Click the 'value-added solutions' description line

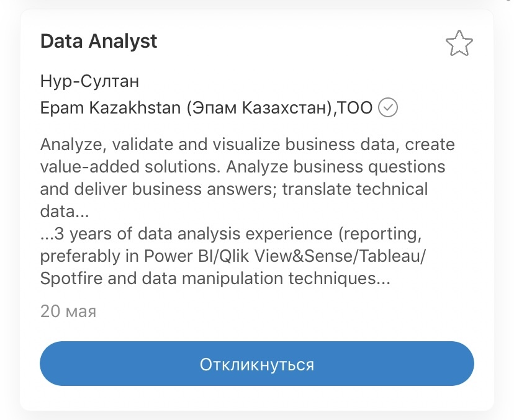(x=243, y=167)
